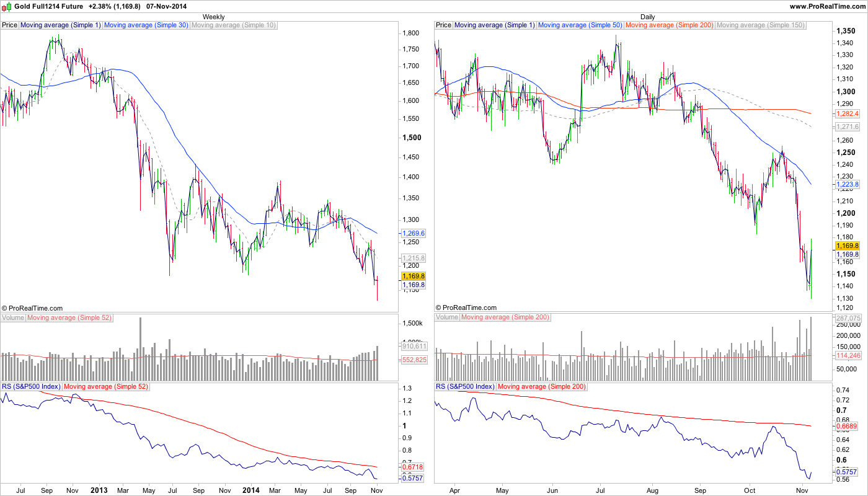Select Moving average (Simple 52) volume label

point(70,317)
